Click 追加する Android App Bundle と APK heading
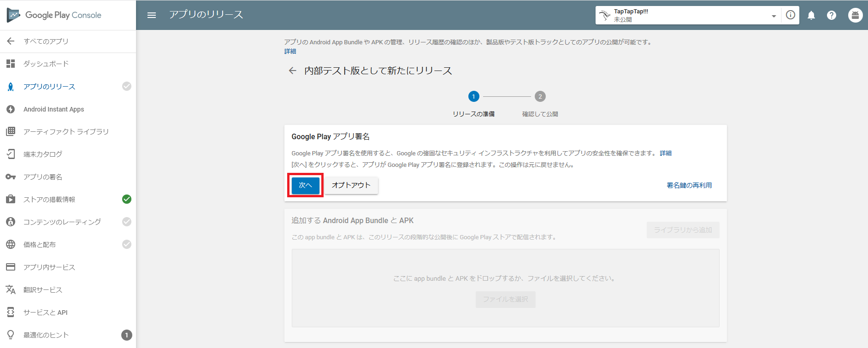This screenshot has width=868, height=348. click(x=352, y=220)
